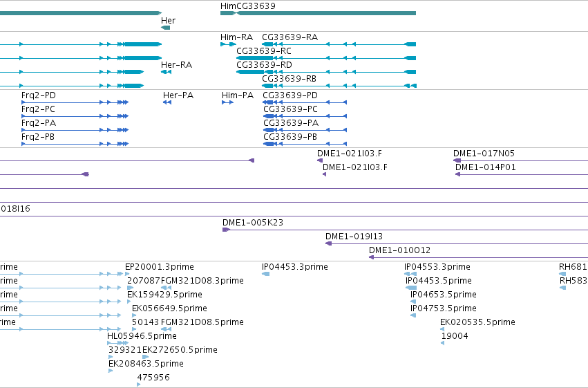Image resolution: width=588 pixels, height=388 pixels.
Task: Click the CG33639-PA protein label
Action: pos(291,123)
